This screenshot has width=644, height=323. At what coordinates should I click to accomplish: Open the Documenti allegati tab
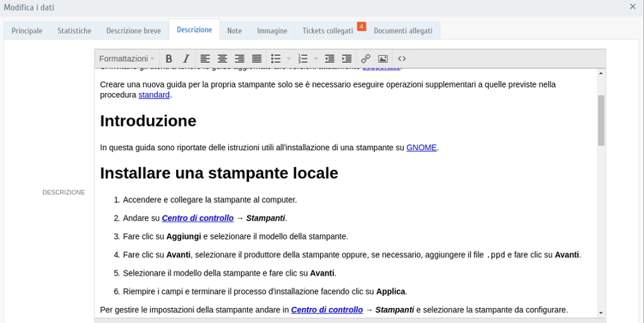tap(403, 31)
